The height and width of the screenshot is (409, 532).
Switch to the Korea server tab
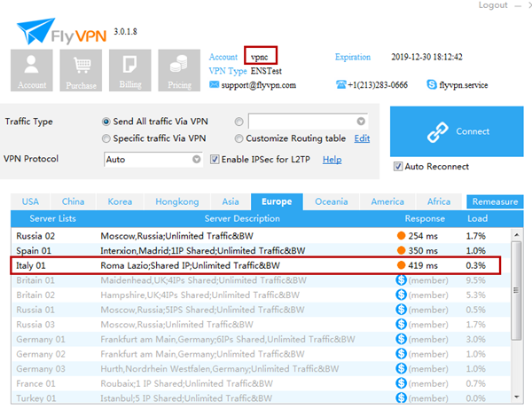(120, 201)
